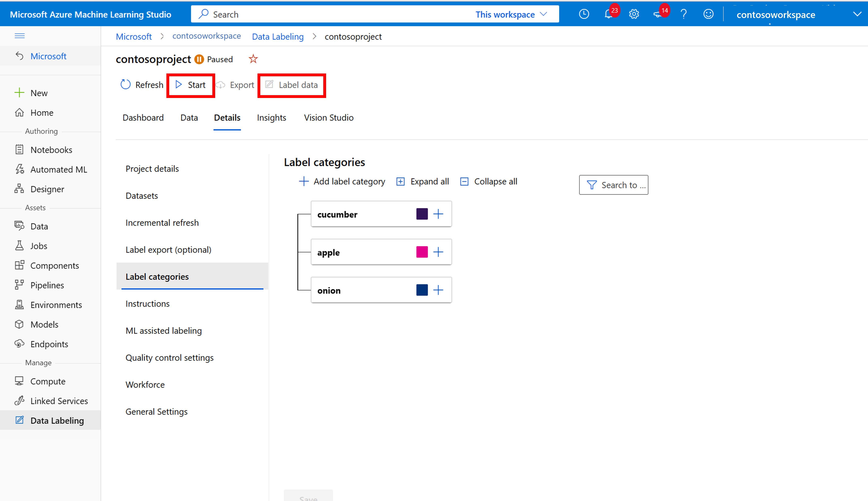868x501 pixels.
Task: Select the Dashboard tab
Action: tap(143, 117)
